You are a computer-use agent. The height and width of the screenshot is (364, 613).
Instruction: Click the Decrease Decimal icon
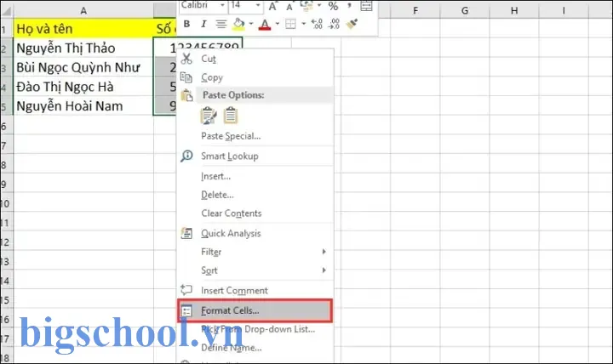pyautogui.click(x=334, y=24)
